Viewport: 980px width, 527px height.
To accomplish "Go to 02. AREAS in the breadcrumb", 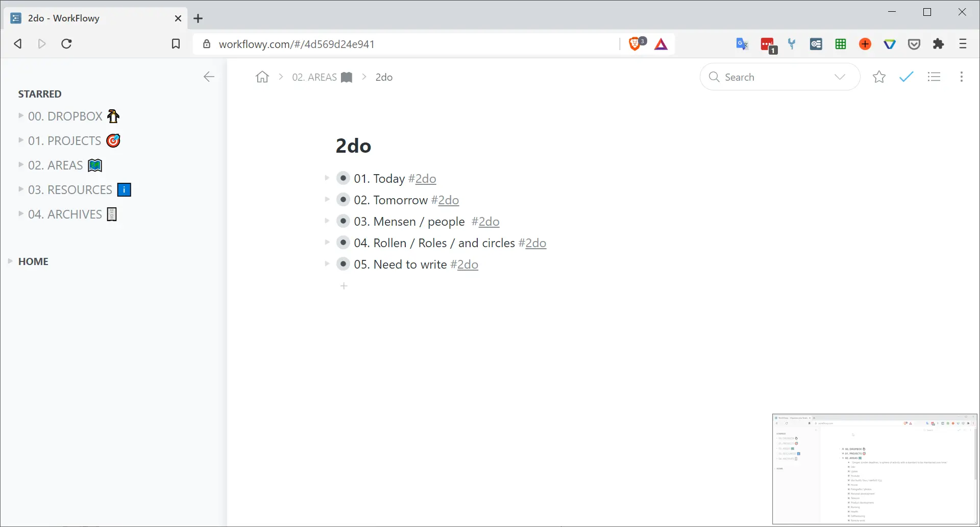I will pyautogui.click(x=322, y=77).
